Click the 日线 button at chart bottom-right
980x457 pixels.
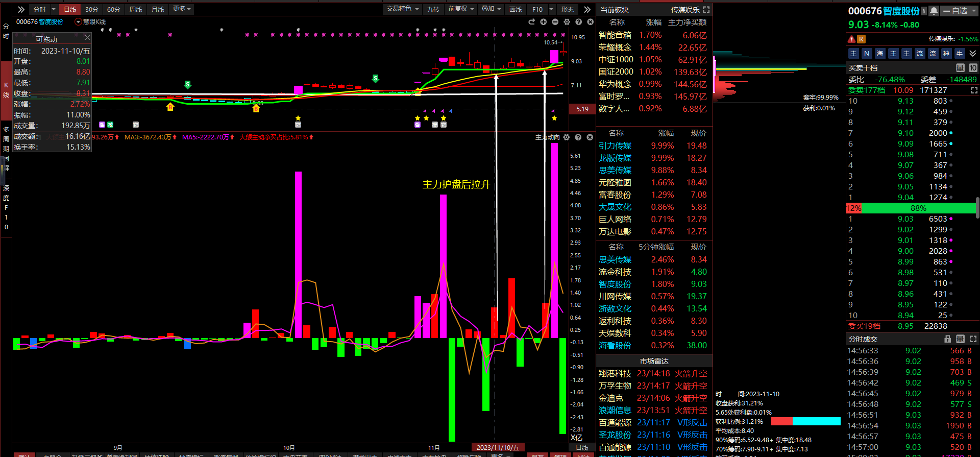point(582,448)
